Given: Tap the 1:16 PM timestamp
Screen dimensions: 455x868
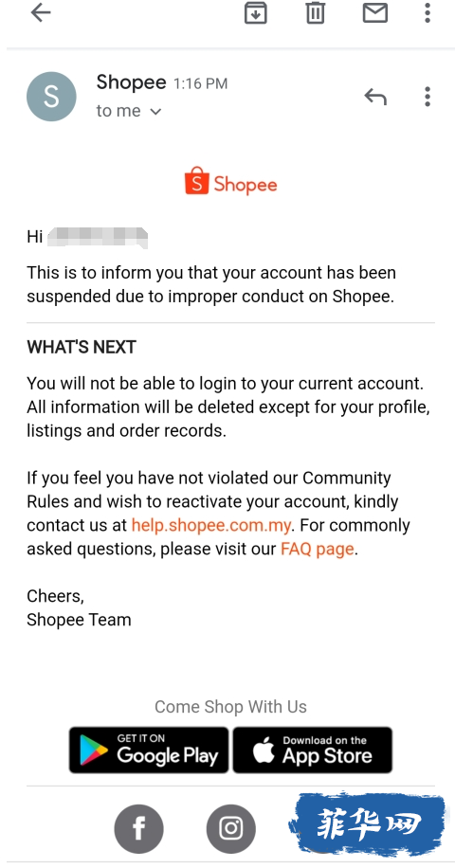Looking at the screenshot, I should 200,83.
